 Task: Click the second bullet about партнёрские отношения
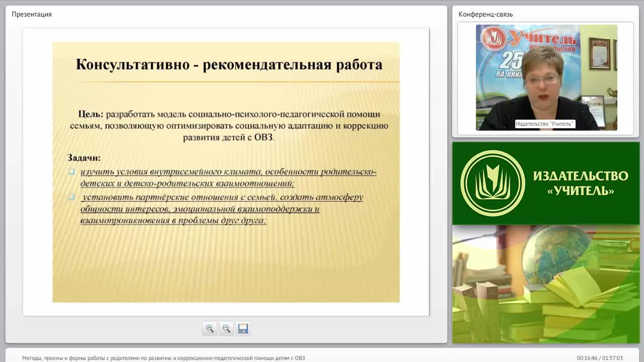(x=222, y=209)
